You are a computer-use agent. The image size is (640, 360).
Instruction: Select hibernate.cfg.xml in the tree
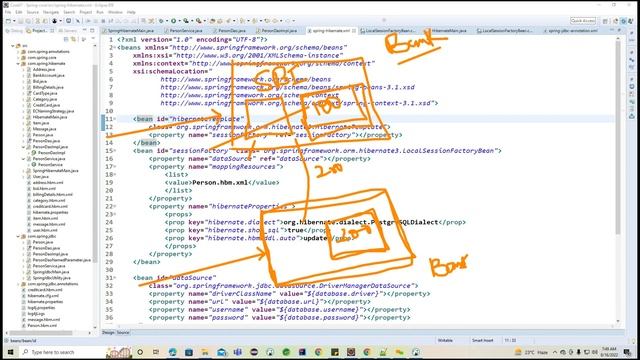(x=43, y=296)
